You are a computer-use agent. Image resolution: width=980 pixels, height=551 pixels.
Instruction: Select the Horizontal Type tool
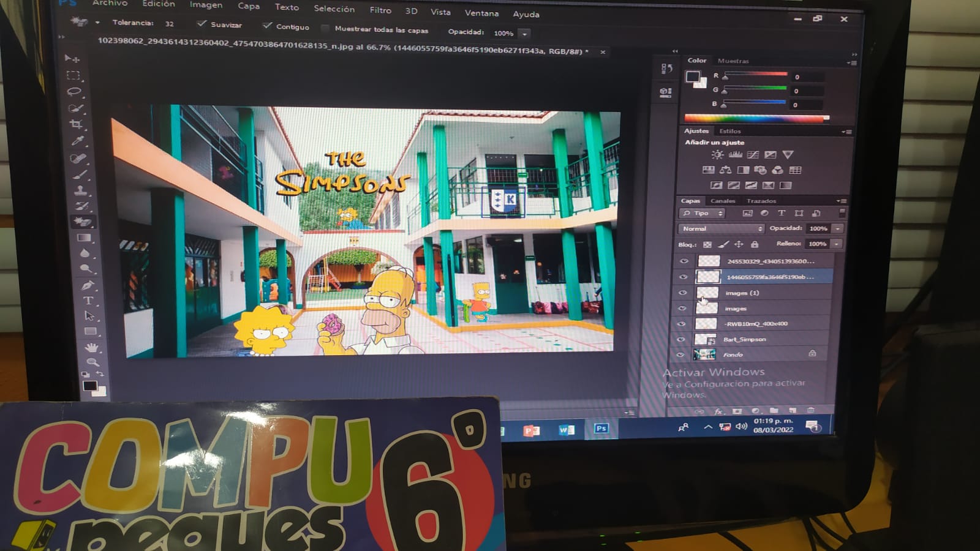[88, 301]
